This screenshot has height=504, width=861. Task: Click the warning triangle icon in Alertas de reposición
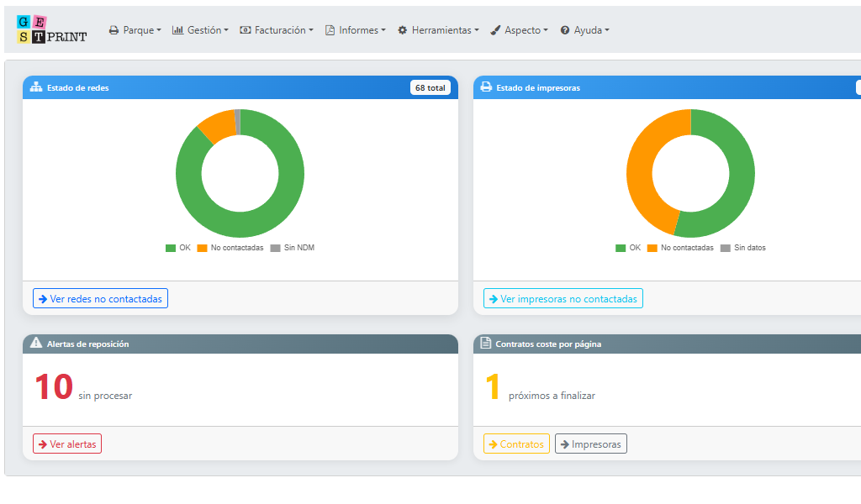(x=36, y=344)
